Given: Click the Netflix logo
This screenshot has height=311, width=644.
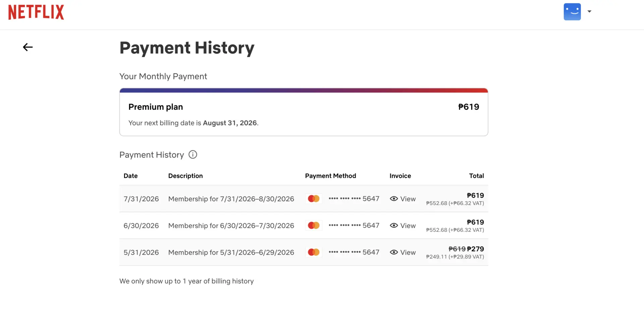Looking at the screenshot, I should pos(36,12).
